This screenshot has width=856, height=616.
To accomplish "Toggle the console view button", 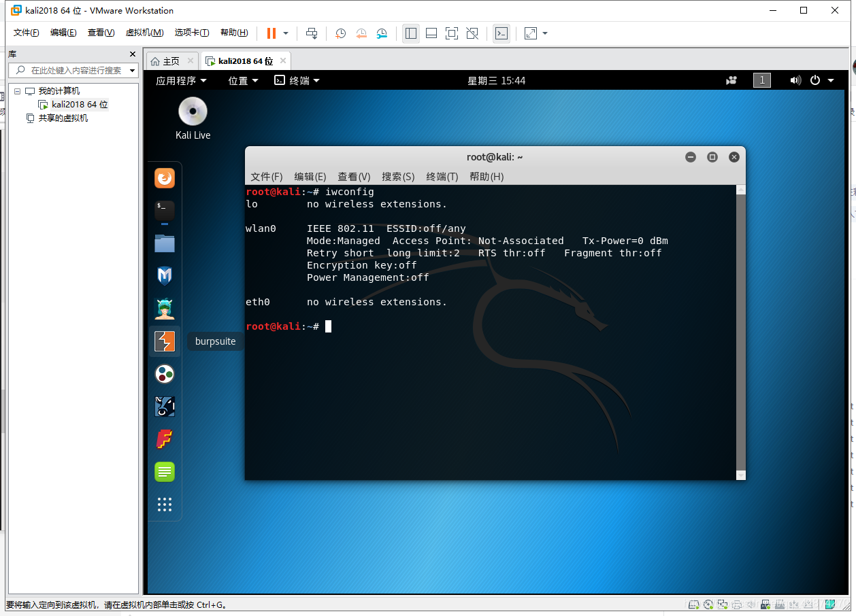I will point(501,33).
